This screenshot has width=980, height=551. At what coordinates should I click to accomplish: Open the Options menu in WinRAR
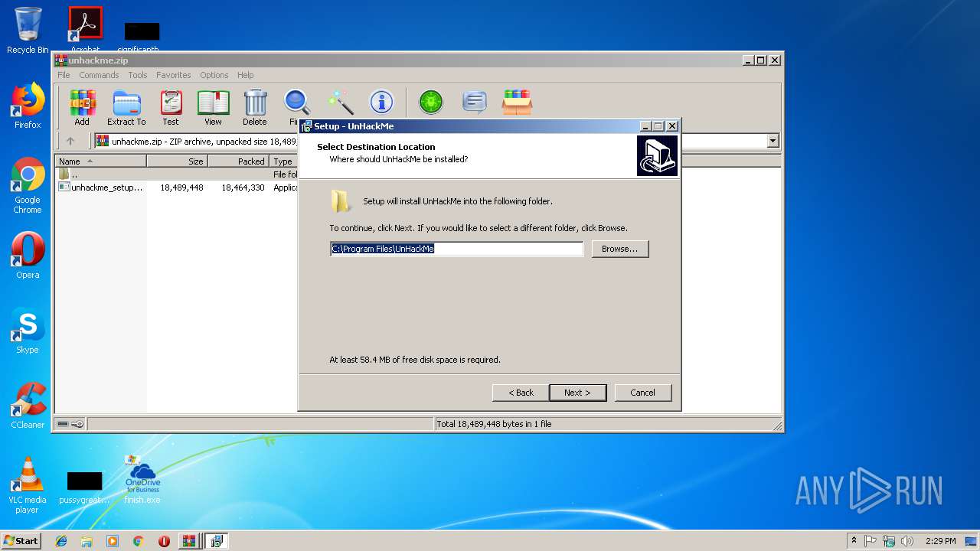pyautogui.click(x=214, y=75)
